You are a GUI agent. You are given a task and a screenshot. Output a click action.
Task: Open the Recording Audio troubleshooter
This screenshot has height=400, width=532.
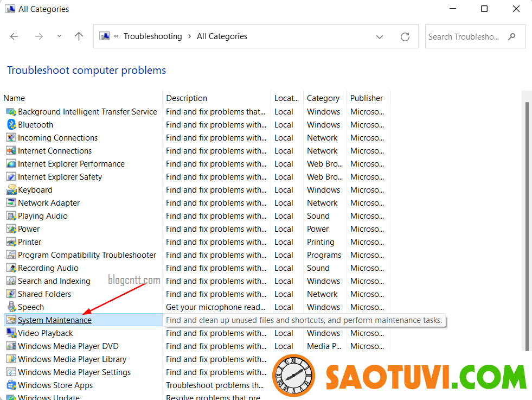tap(48, 268)
